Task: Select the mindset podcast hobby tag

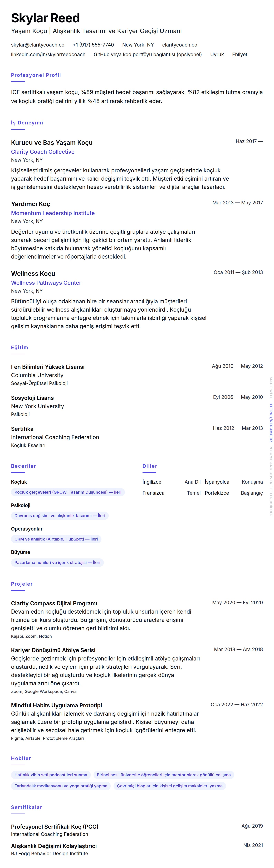Action: tap(51, 775)
